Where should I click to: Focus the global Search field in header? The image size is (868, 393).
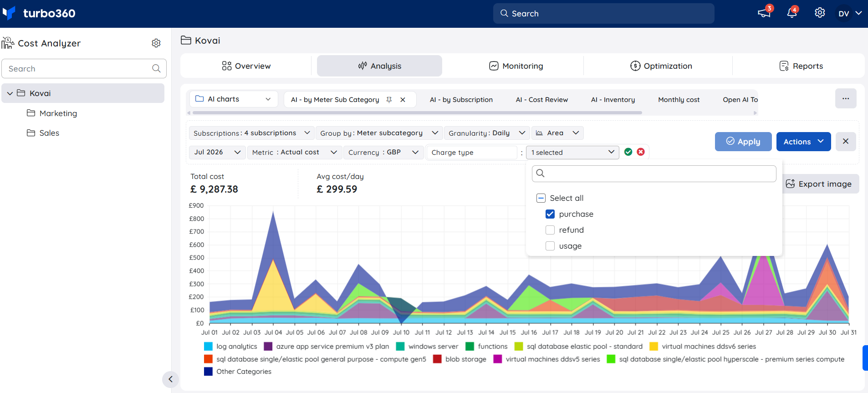pyautogui.click(x=603, y=14)
